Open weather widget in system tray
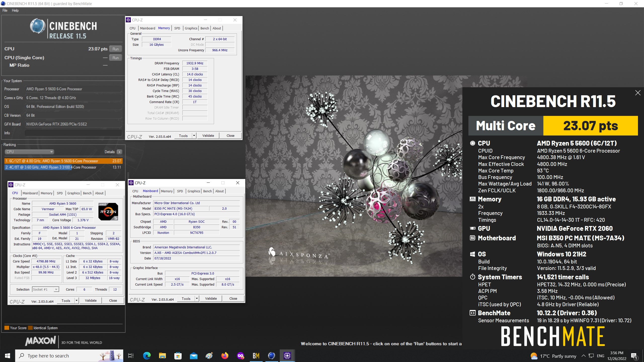This screenshot has width=644, height=362. pyautogui.click(x=553, y=356)
